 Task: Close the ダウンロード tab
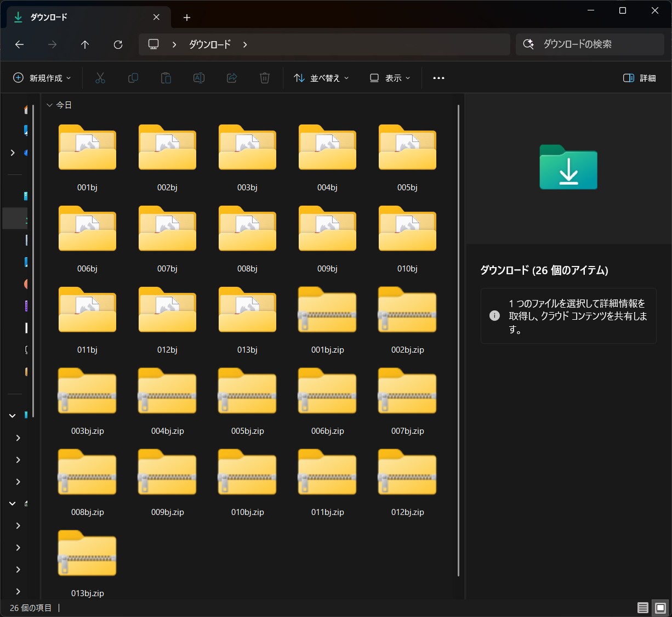[156, 17]
